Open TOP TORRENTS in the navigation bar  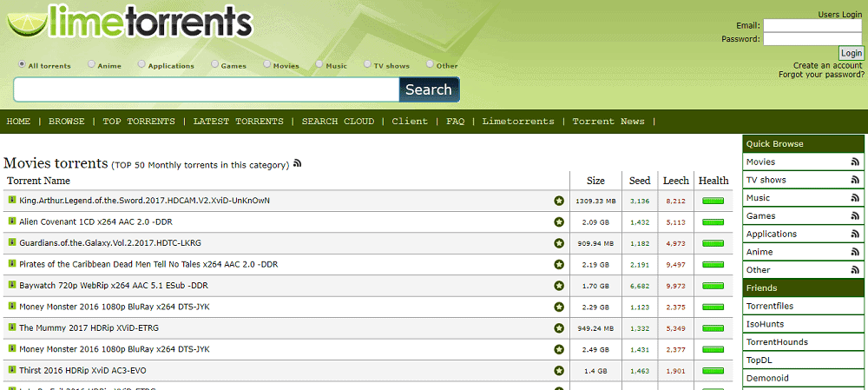[139, 122]
